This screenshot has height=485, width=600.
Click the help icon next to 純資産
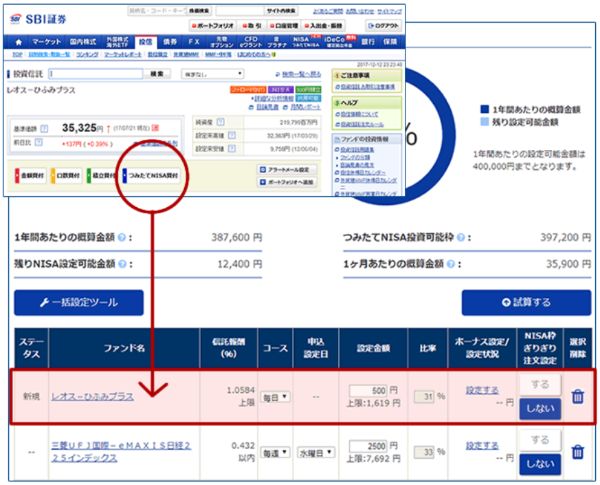pyautogui.click(x=220, y=122)
